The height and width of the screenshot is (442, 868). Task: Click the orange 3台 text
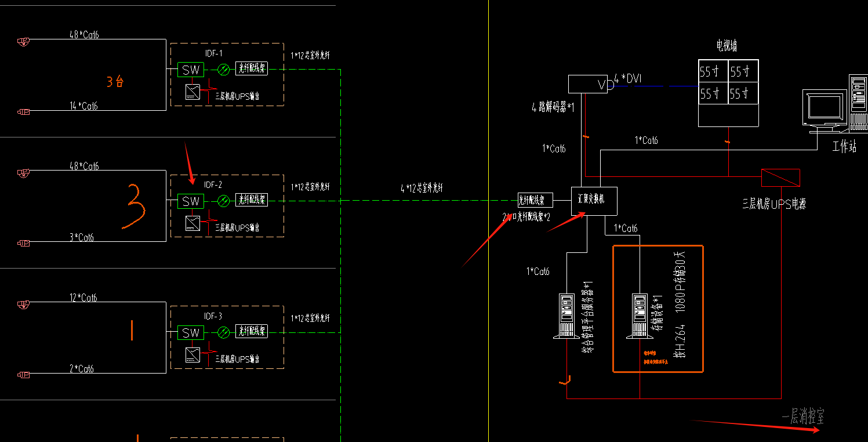pyautogui.click(x=115, y=82)
